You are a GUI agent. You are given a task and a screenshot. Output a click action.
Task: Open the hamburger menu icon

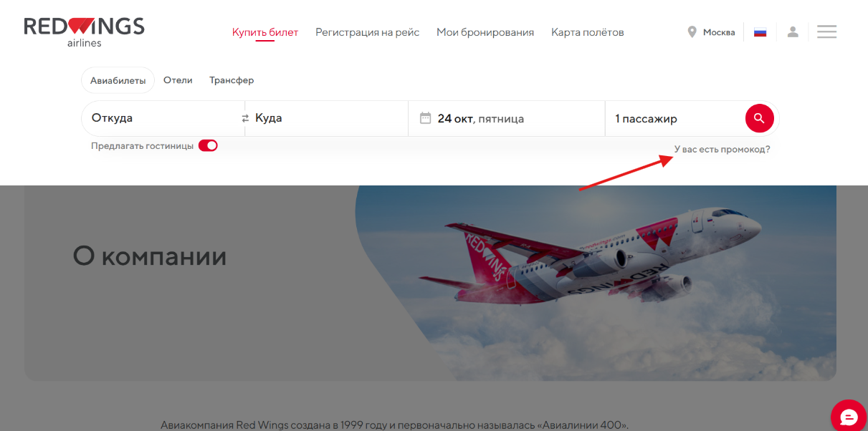826,32
